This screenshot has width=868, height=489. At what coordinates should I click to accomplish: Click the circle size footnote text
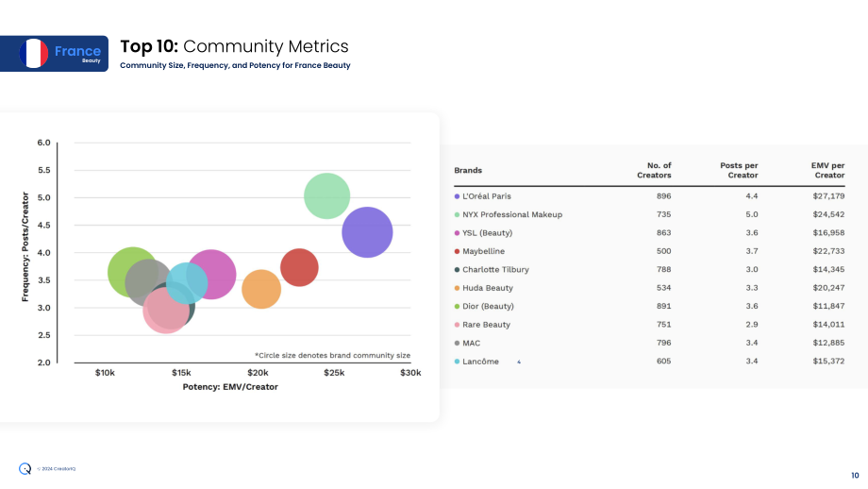pyautogui.click(x=332, y=356)
